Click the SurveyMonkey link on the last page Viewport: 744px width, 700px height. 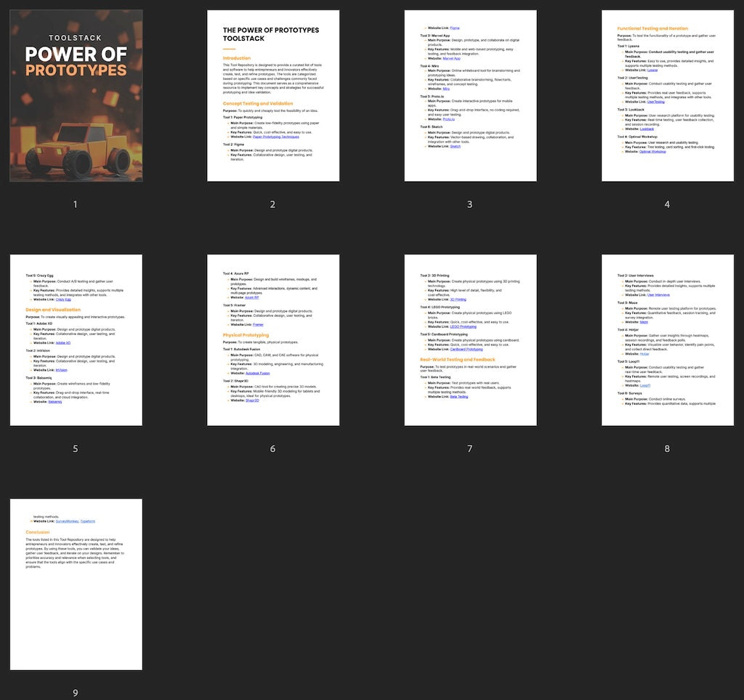(68, 521)
